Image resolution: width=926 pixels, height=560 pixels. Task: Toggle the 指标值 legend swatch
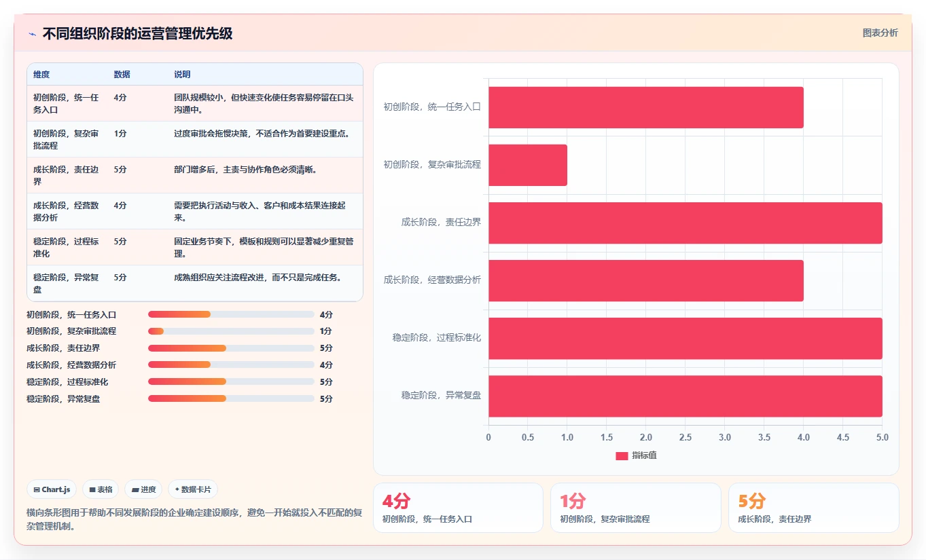pos(622,456)
